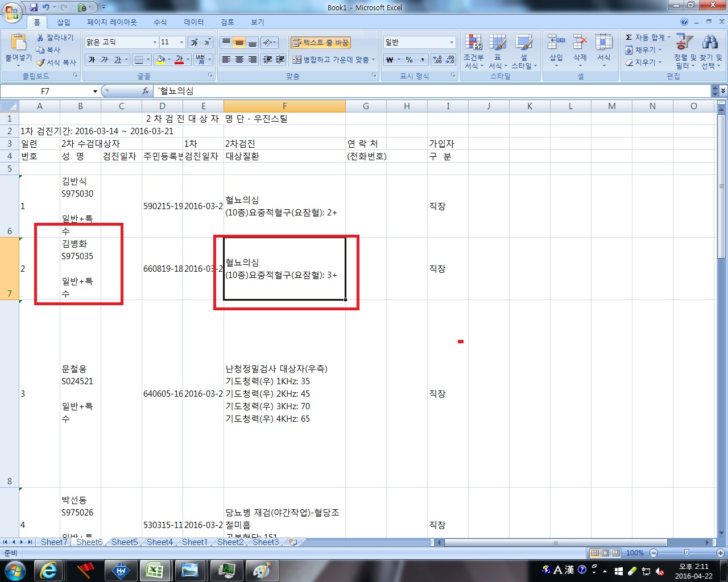Toggle Wrap Text (텍스트 줄 바꿈)
The height and width of the screenshot is (582, 728).
click(x=320, y=43)
